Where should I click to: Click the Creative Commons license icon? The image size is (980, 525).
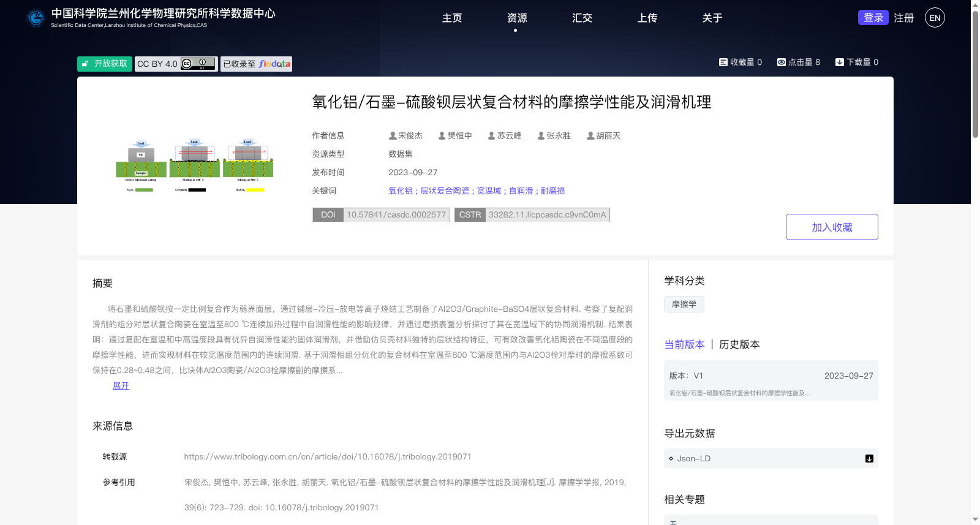pyautogui.click(x=198, y=64)
